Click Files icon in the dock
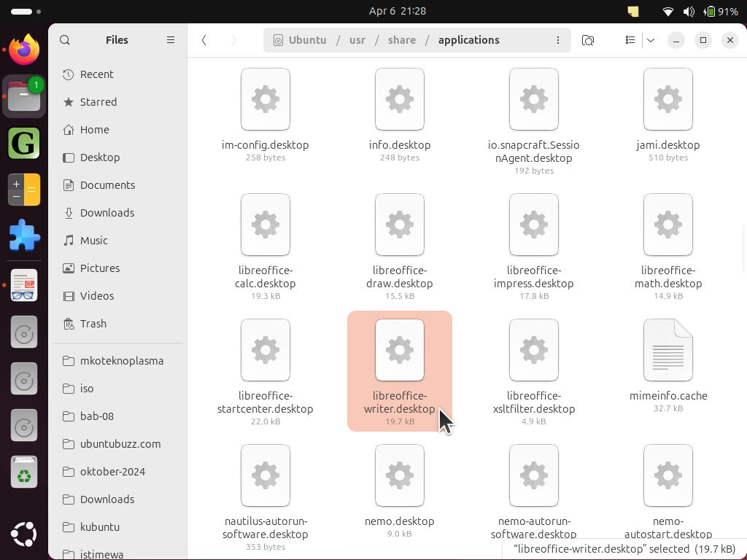Viewport: 747px width, 560px height. click(24, 96)
